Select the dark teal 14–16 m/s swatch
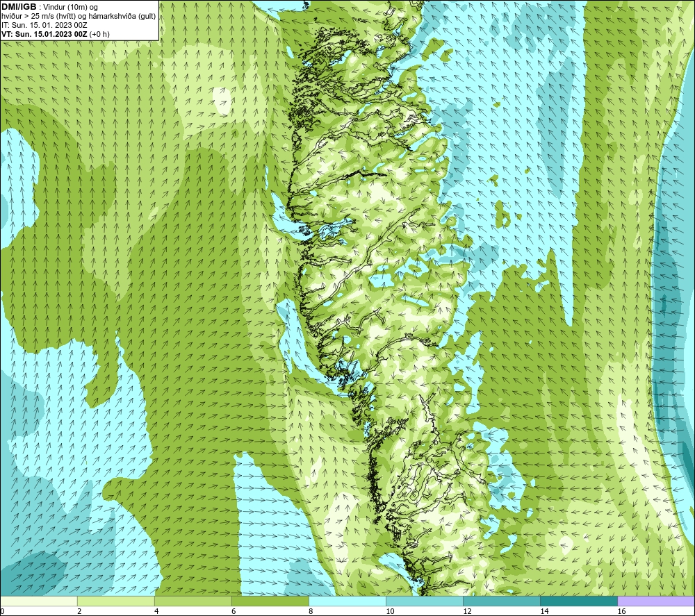The width and height of the screenshot is (695, 616). pyautogui.click(x=578, y=601)
